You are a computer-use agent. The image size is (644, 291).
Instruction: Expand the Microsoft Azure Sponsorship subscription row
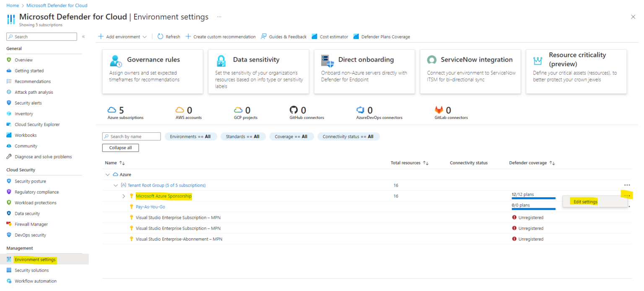[124, 196]
